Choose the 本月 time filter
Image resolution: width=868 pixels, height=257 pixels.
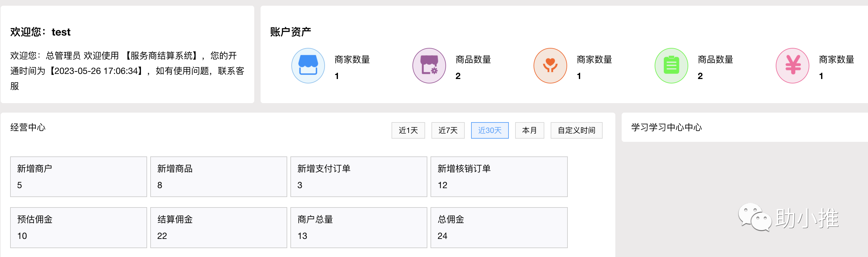click(x=529, y=130)
